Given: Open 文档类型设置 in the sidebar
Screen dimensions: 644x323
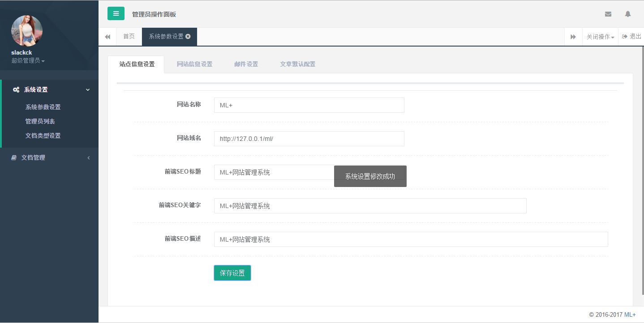Looking at the screenshot, I should (43, 136).
